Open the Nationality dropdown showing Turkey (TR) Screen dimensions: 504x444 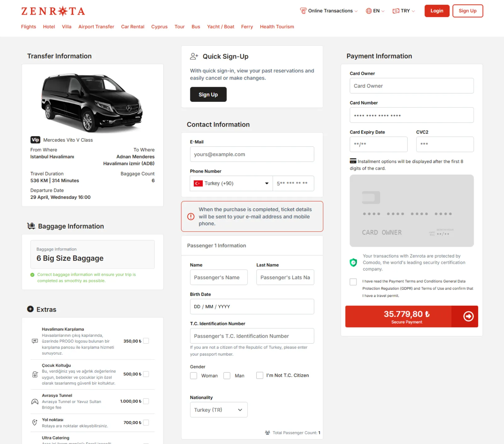pos(218,410)
